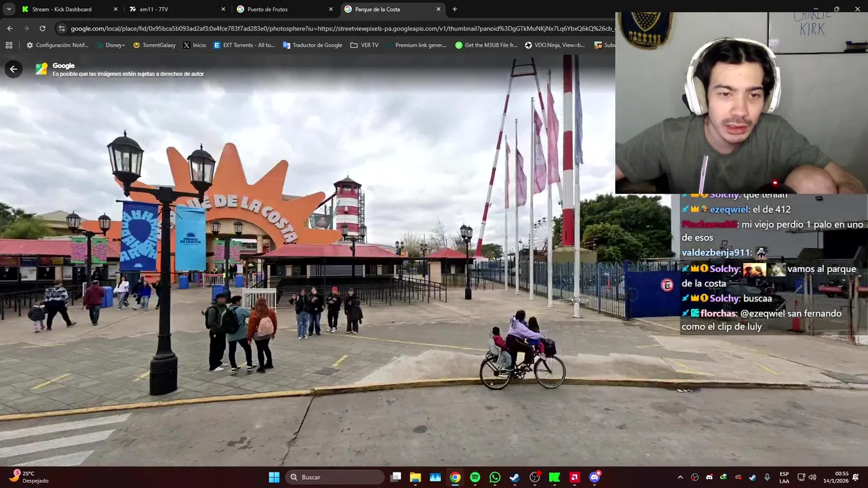Viewport: 868px width, 488px height.
Task: Open the 25°C Despejado weather widget
Action: 28,477
